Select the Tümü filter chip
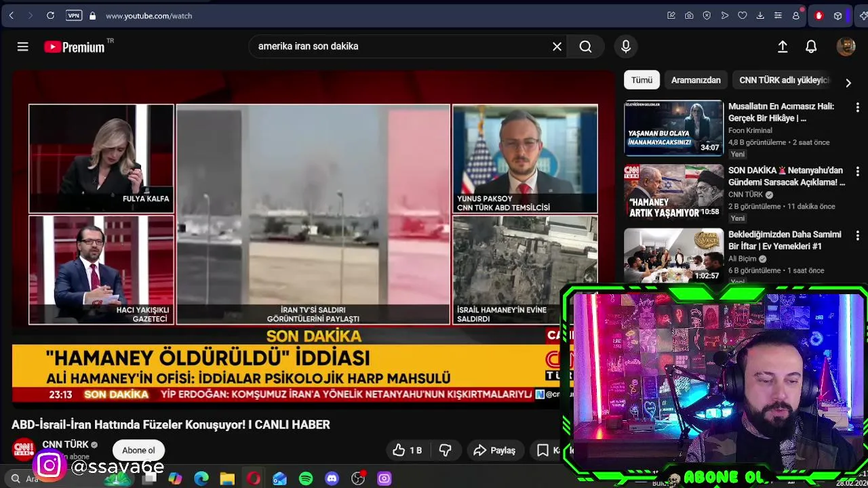868x488 pixels. tap(642, 80)
